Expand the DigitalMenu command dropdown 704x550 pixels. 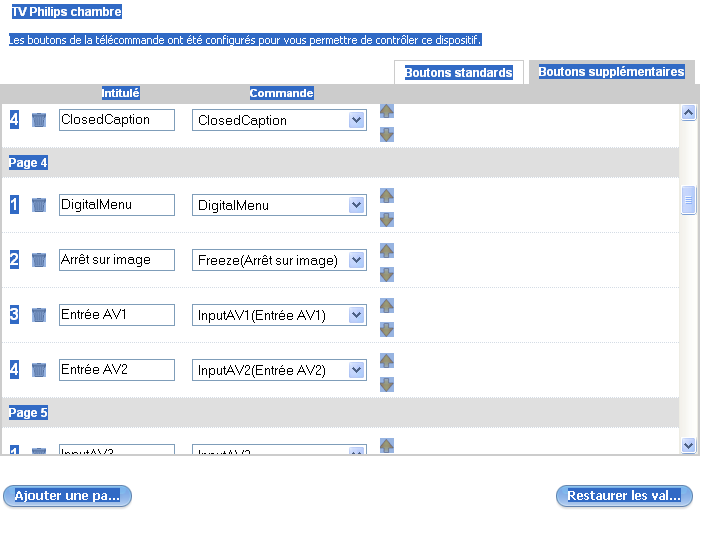tap(357, 205)
